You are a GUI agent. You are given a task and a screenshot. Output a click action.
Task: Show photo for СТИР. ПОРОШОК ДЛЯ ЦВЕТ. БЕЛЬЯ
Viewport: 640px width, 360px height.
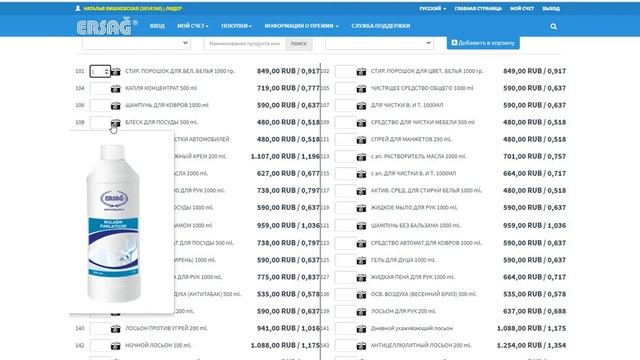click(361, 71)
